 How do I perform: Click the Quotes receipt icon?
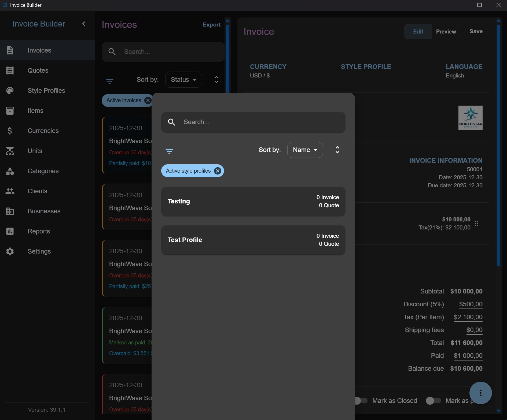coord(10,70)
